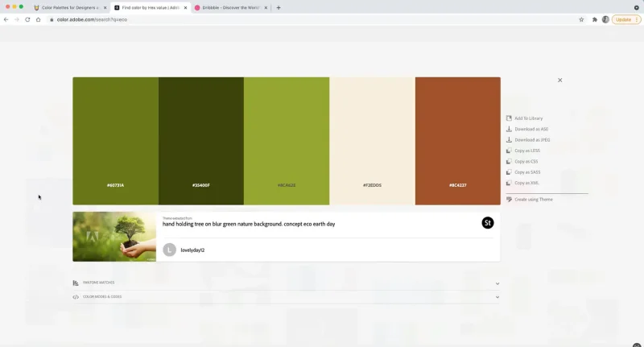View site security lock information
The height and width of the screenshot is (347, 644).
(52, 19)
